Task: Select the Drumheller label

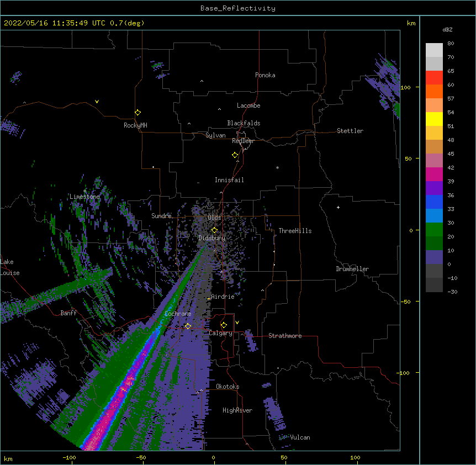Action: point(352,269)
